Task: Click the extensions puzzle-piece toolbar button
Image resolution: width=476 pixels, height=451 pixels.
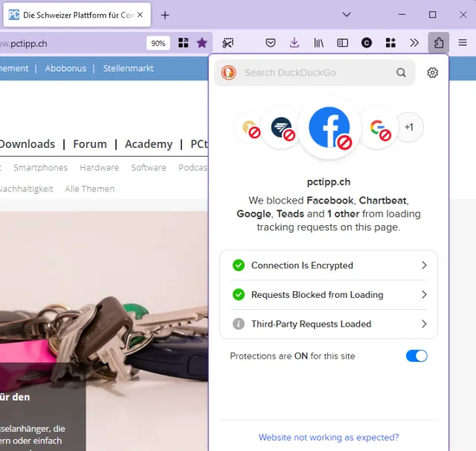Action: click(438, 43)
